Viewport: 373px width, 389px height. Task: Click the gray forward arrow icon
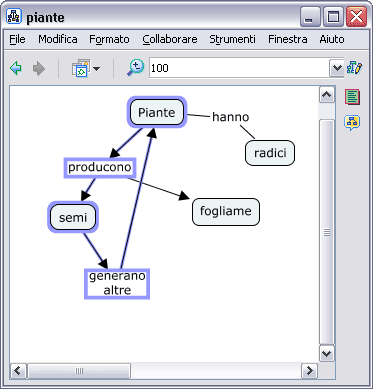(x=39, y=69)
